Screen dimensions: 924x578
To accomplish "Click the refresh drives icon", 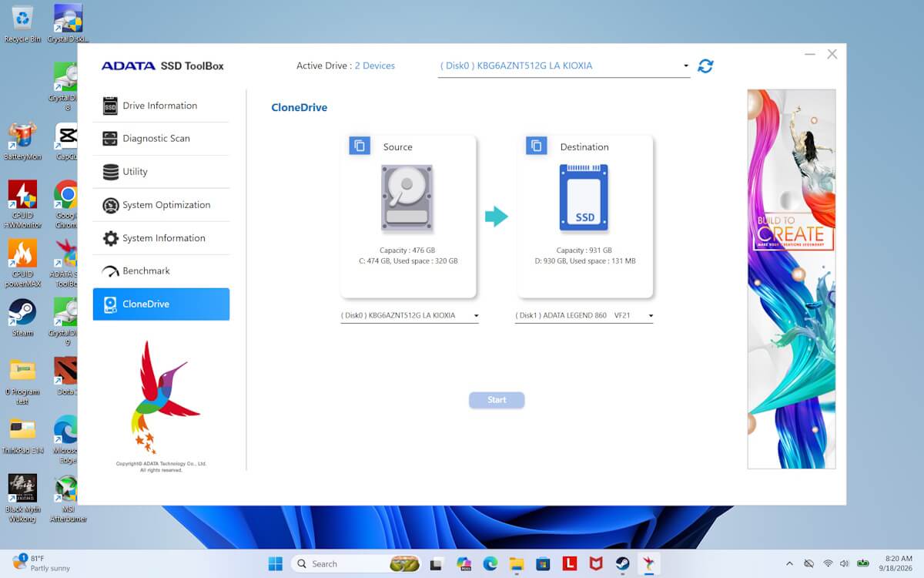I will 705,66.
